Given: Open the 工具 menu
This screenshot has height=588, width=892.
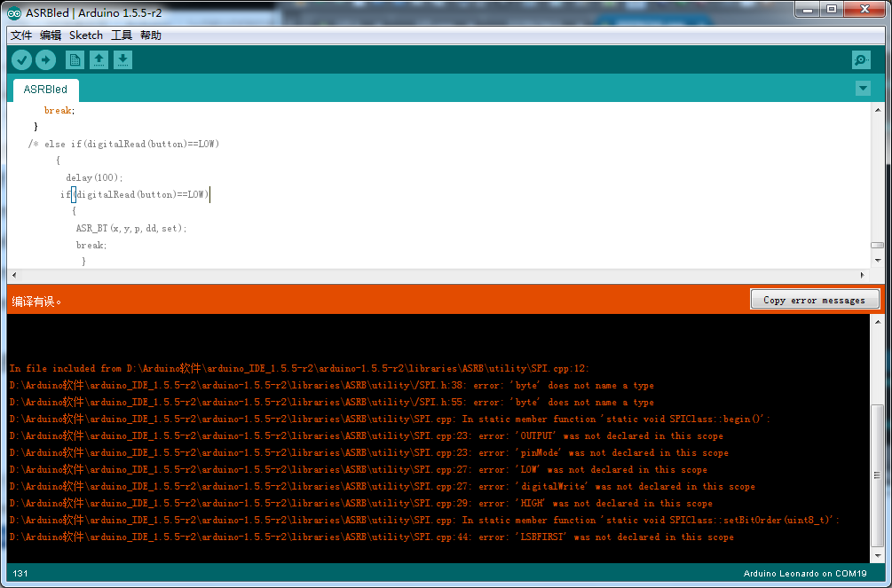Looking at the screenshot, I should tap(122, 35).
